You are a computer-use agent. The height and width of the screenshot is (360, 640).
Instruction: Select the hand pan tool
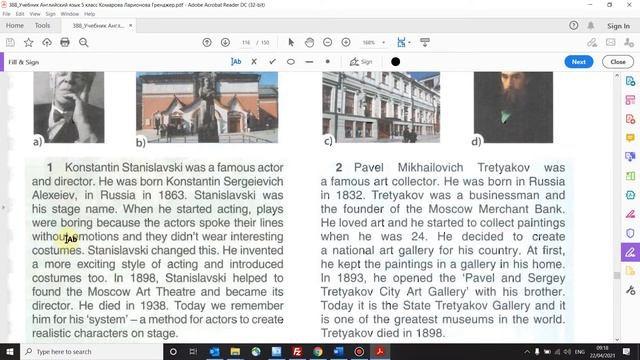[309, 42]
